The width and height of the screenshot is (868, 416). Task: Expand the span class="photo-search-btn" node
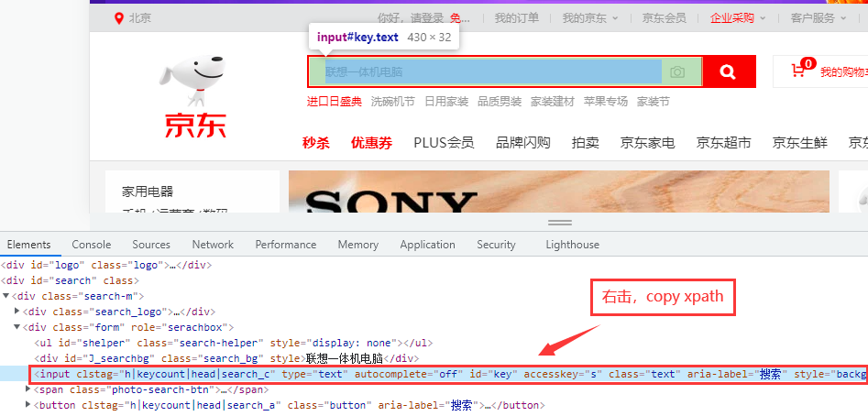(x=28, y=389)
